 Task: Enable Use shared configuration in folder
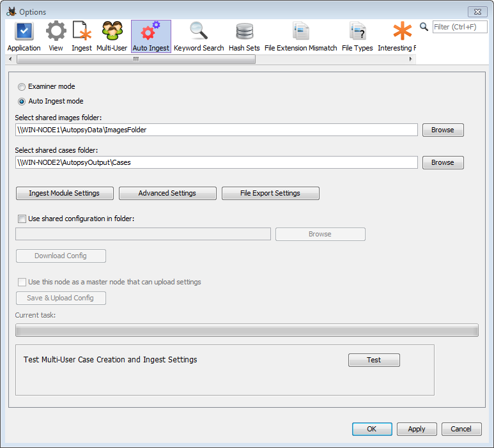click(x=22, y=219)
